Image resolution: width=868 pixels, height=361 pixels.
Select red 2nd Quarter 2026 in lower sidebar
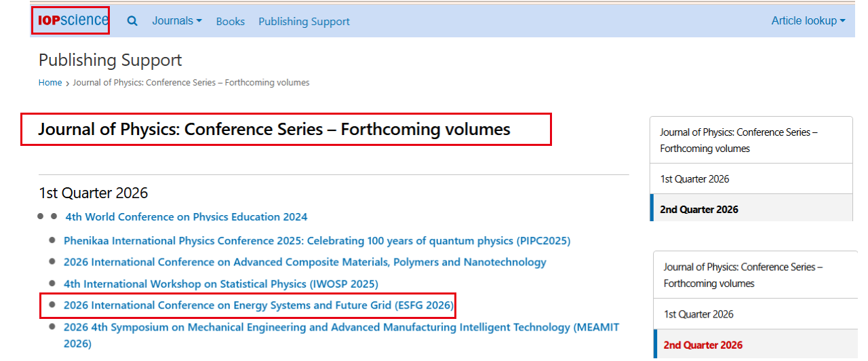click(x=703, y=345)
